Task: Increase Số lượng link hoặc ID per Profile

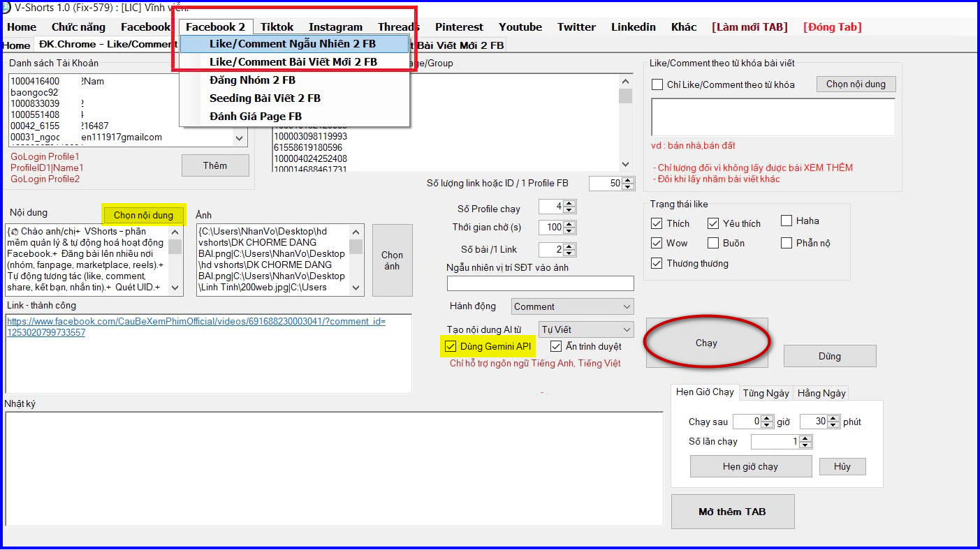Action: pyautogui.click(x=629, y=180)
